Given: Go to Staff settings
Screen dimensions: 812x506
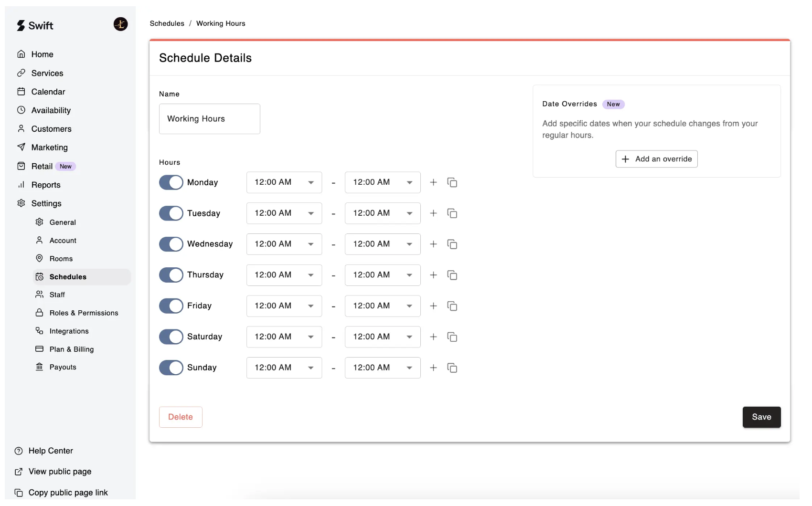Looking at the screenshot, I should (x=57, y=295).
